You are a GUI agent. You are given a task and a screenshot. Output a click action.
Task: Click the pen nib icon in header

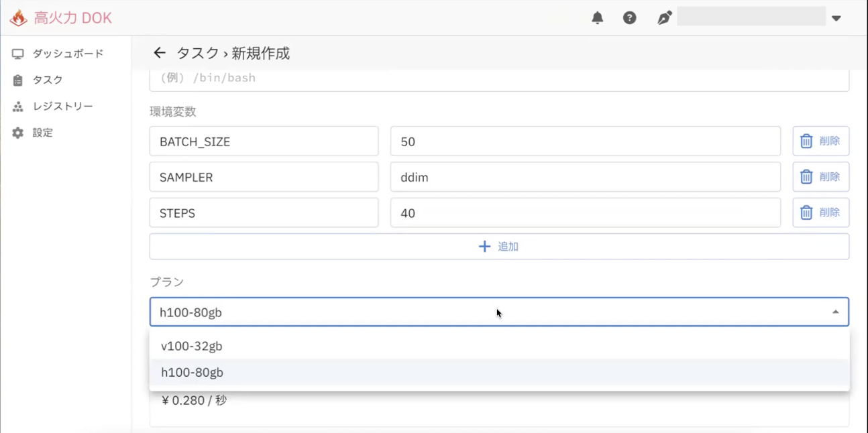pyautogui.click(x=664, y=18)
